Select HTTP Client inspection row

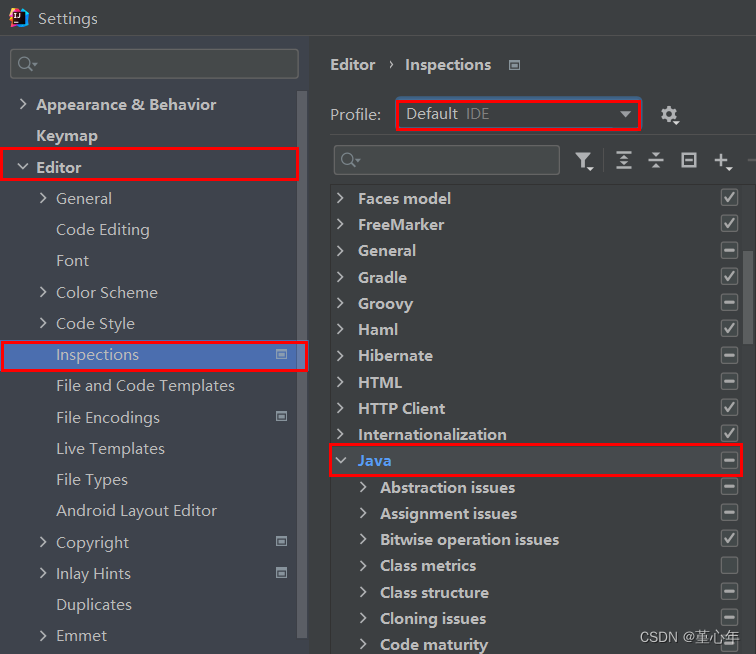pos(537,408)
